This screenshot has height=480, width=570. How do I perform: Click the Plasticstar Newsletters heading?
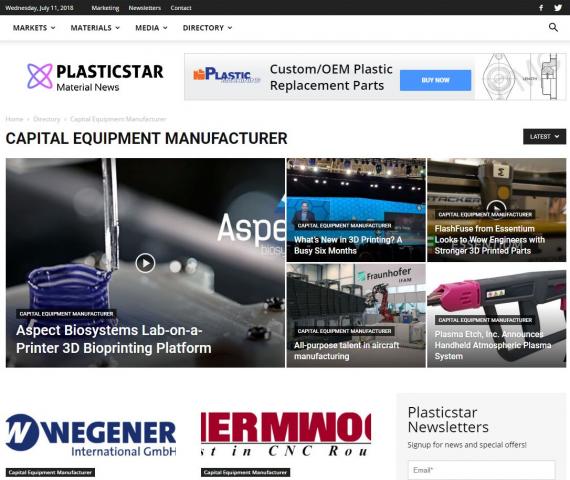point(448,420)
